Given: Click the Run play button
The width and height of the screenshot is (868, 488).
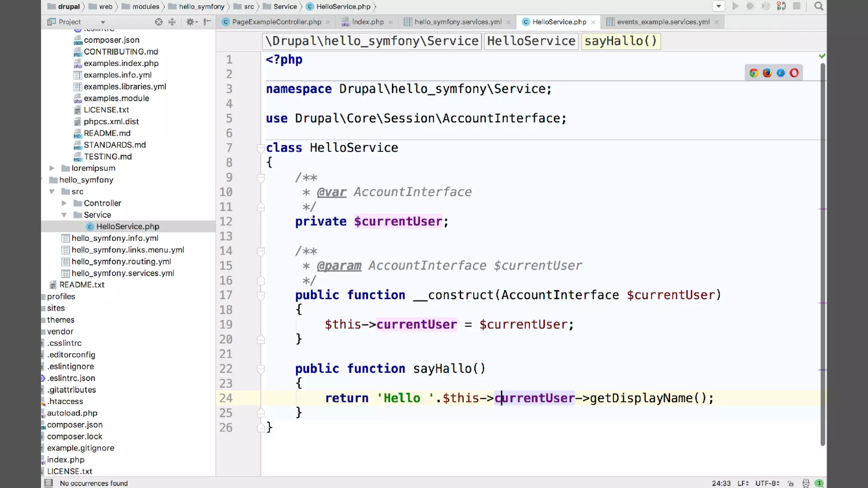Looking at the screenshot, I should [x=735, y=6].
